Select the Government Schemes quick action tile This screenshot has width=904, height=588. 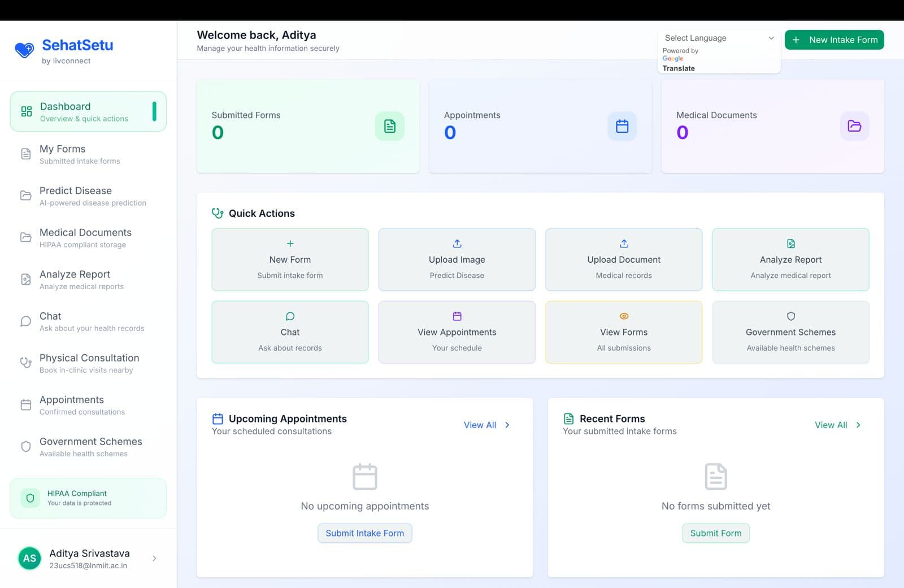(x=791, y=332)
